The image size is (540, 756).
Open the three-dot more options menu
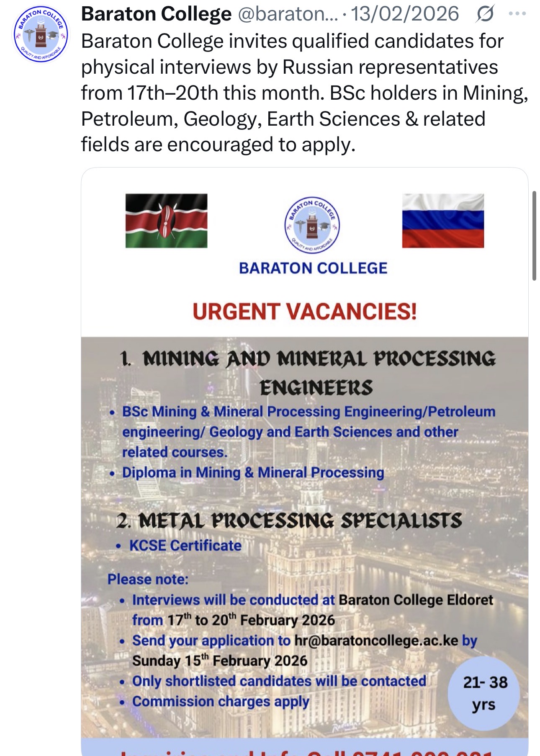coord(517,14)
